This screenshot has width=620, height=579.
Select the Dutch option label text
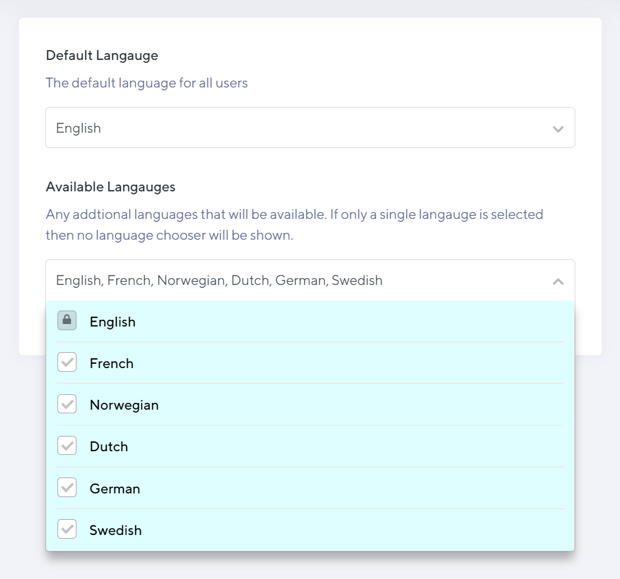[109, 447]
